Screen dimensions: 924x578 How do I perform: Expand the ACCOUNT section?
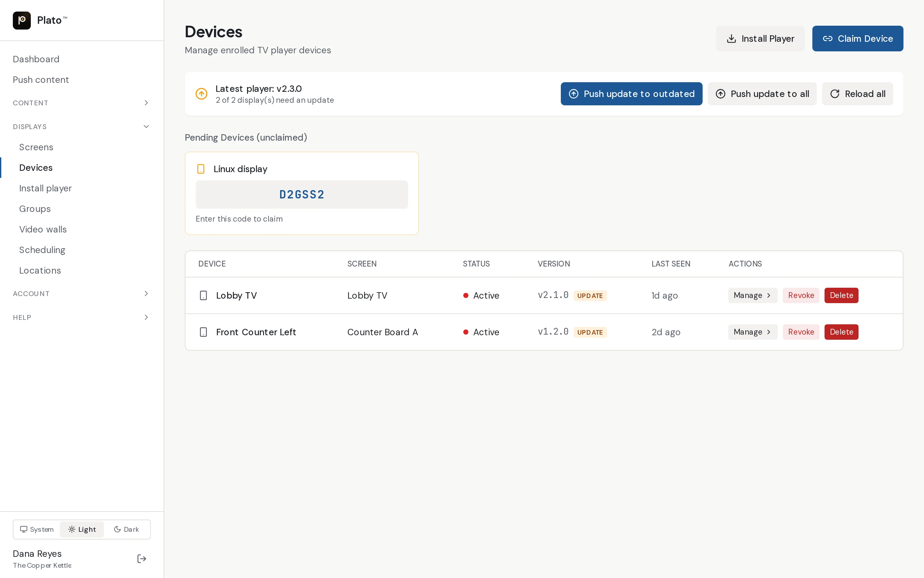point(82,293)
